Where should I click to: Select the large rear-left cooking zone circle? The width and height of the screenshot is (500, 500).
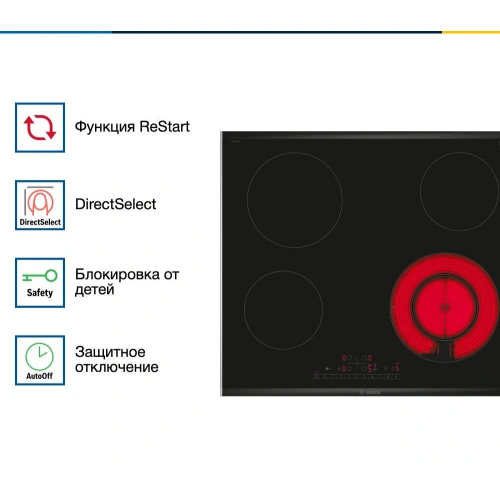[x=295, y=200]
